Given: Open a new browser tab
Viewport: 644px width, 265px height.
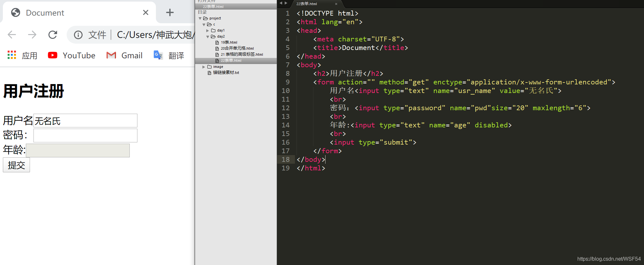Looking at the screenshot, I should (x=170, y=12).
